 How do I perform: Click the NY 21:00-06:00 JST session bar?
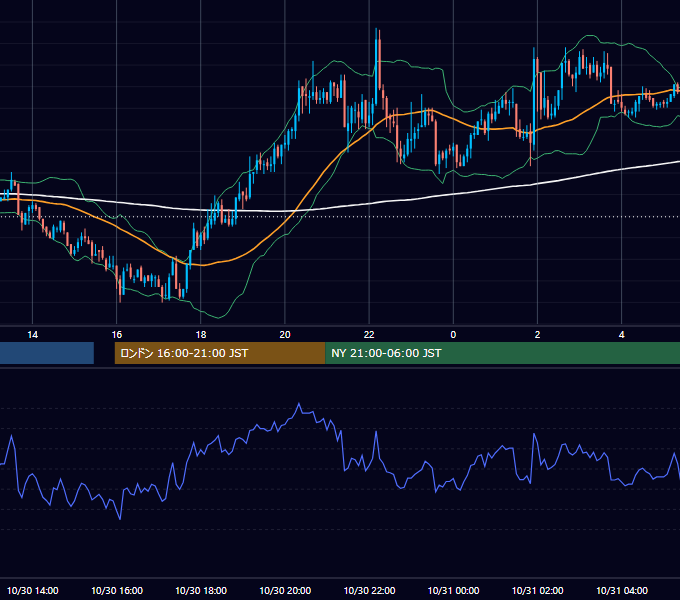(x=503, y=353)
